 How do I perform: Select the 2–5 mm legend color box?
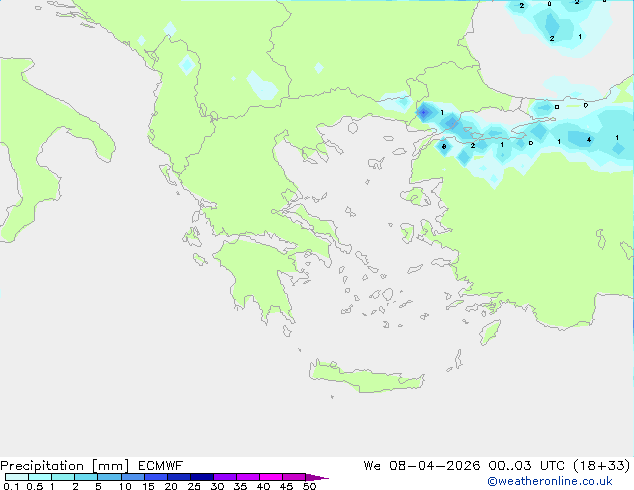[86, 477]
